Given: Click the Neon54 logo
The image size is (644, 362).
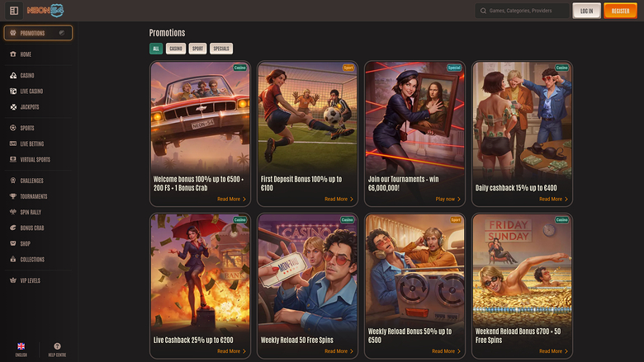Looking at the screenshot, I should point(45,11).
